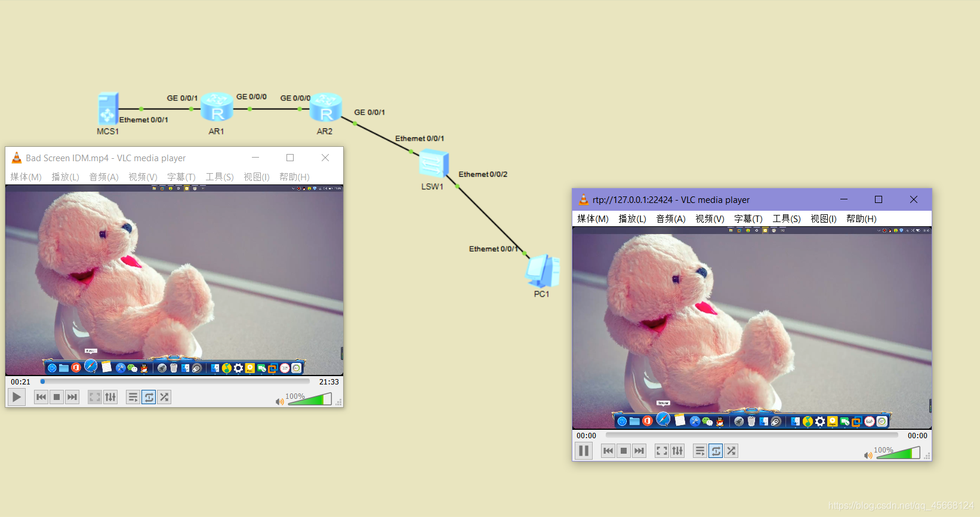Click AR1 label text under router
The width and height of the screenshot is (980, 517).
tap(216, 131)
